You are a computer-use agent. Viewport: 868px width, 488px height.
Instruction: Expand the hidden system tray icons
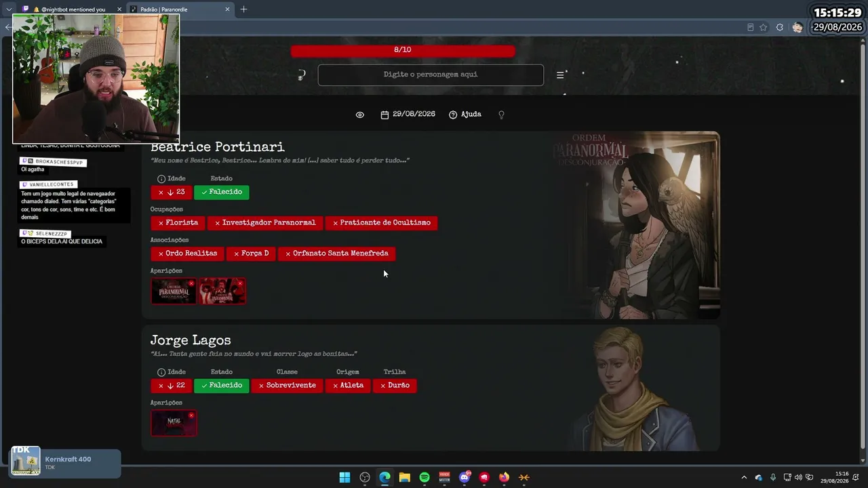[744, 477]
